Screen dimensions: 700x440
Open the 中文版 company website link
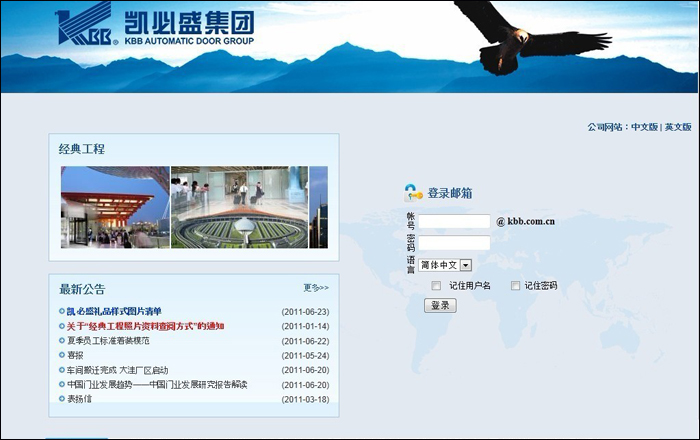tap(644, 127)
